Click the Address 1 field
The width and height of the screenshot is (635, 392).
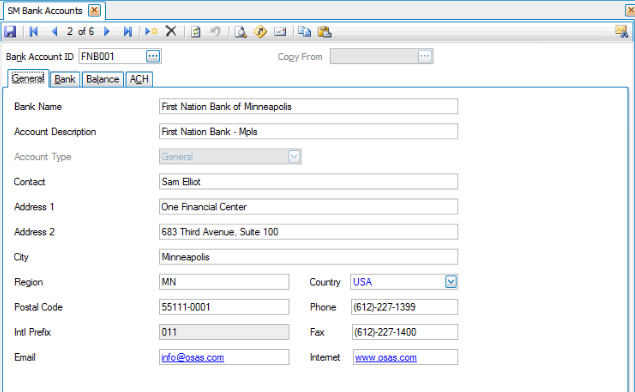coord(309,207)
